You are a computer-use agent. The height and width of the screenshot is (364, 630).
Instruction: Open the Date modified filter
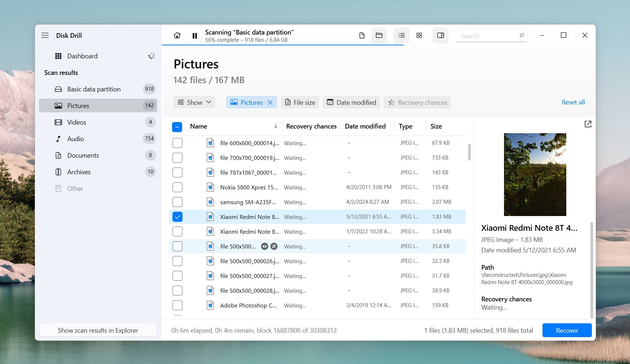coord(351,102)
